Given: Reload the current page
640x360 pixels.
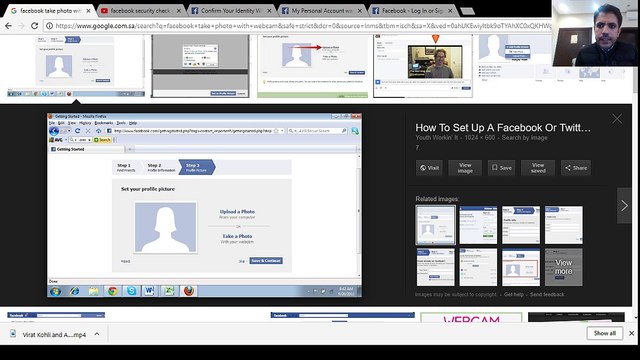Looking at the screenshot, I should point(35,26).
